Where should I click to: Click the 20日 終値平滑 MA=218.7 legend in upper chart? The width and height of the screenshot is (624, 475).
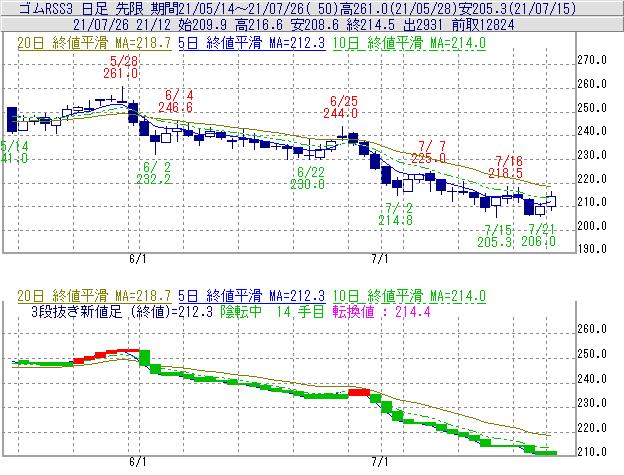[94, 43]
